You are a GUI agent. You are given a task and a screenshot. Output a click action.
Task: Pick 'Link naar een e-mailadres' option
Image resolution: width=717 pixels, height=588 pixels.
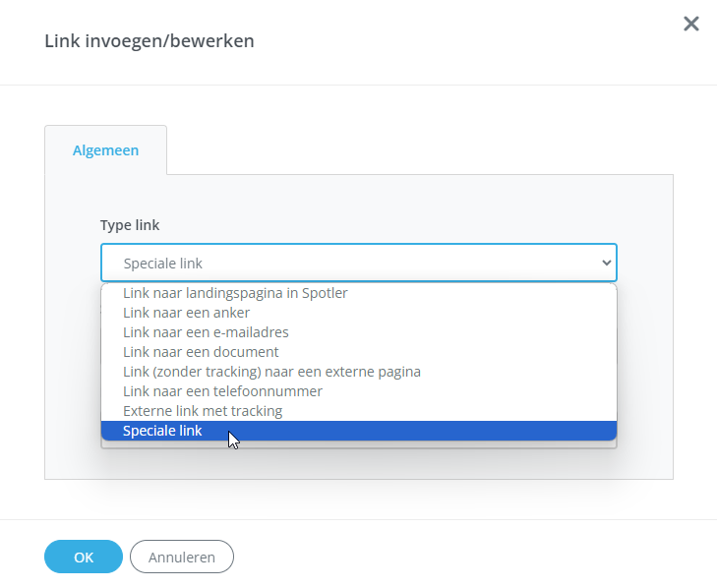coord(206,332)
